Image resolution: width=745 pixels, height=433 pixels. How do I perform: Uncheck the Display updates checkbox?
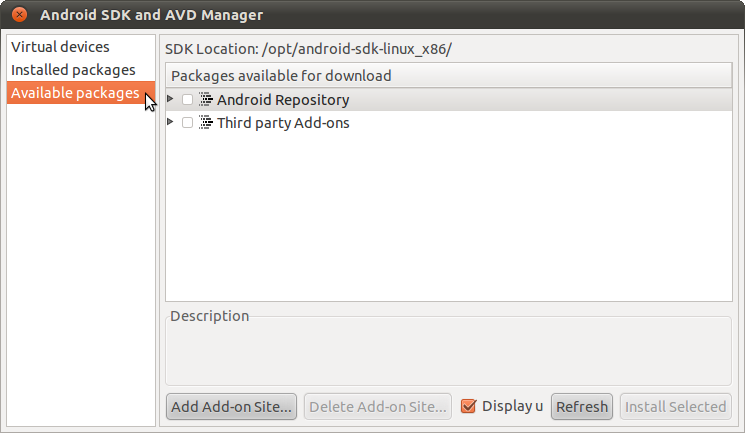pos(468,406)
